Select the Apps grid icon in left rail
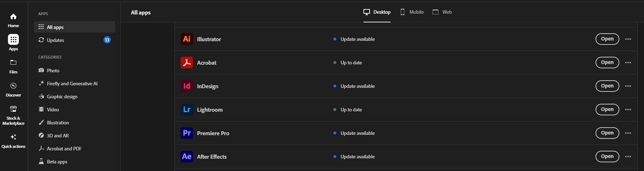This screenshot has width=644, height=171. pos(13,39)
